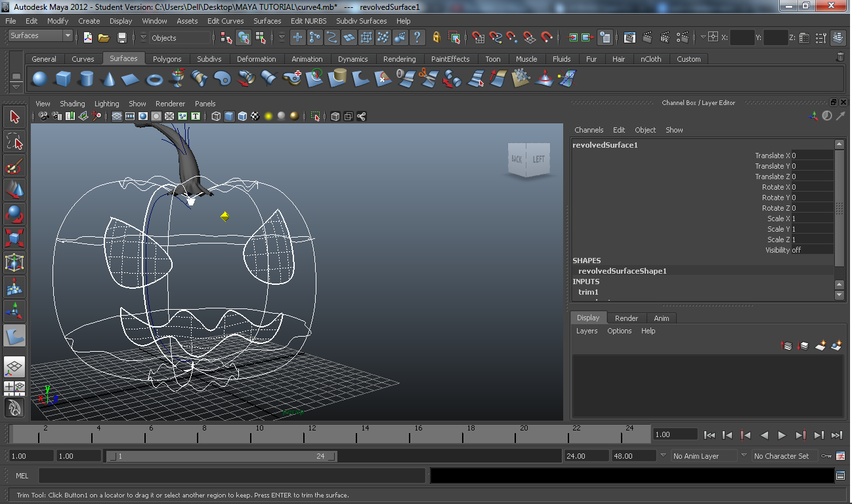The image size is (852, 504).
Task: Create a NURBS cone from the shelf
Action: click(x=108, y=79)
